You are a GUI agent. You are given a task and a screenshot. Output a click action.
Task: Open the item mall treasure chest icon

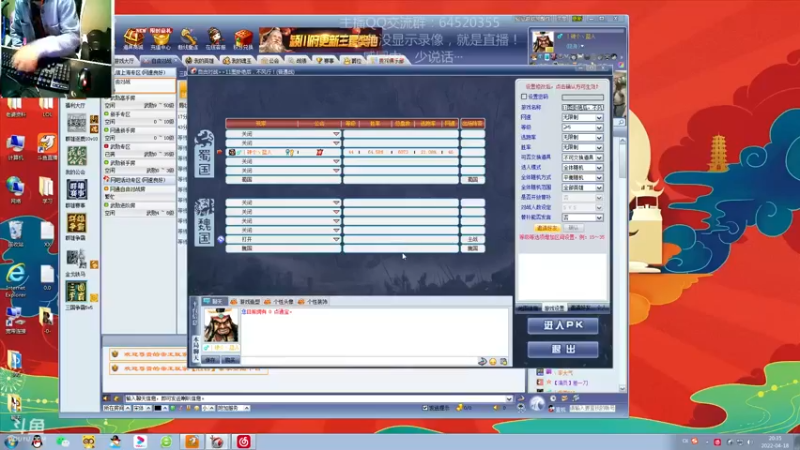(134, 39)
